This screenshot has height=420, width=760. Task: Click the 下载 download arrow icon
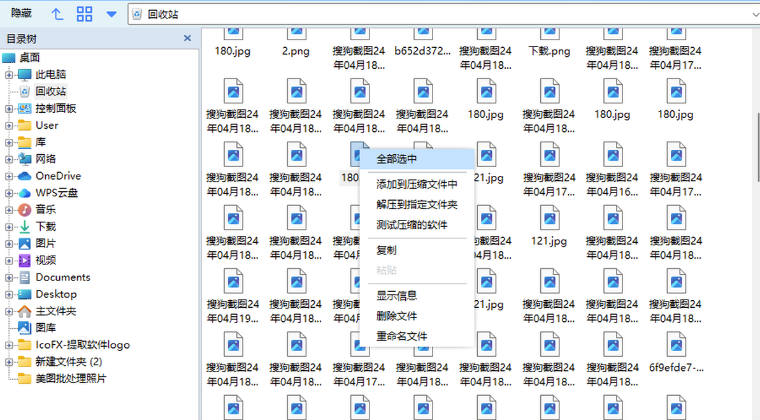(25, 227)
